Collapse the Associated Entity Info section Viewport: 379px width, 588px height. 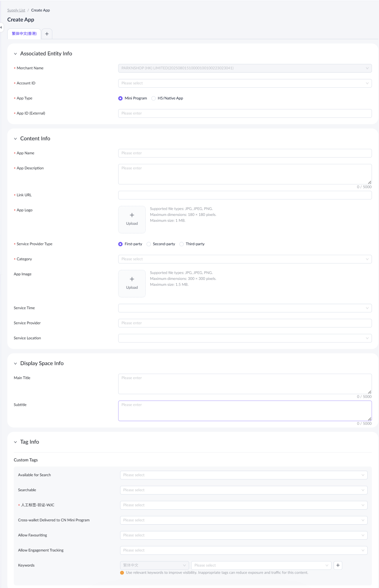[x=15, y=54]
